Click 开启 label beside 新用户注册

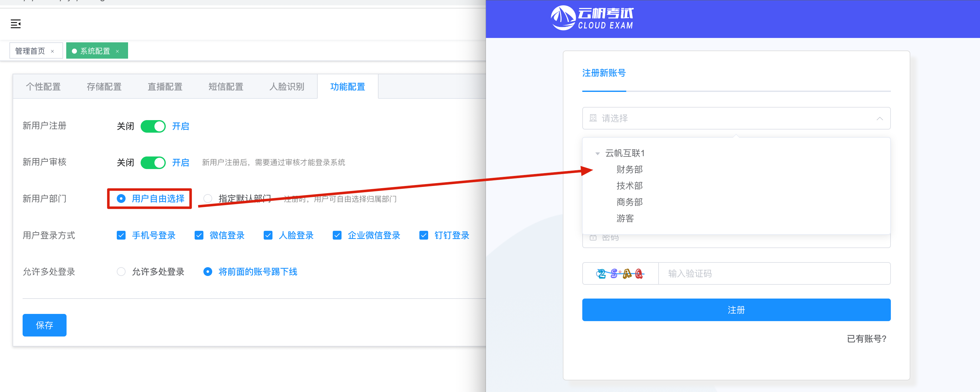tap(180, 126)
